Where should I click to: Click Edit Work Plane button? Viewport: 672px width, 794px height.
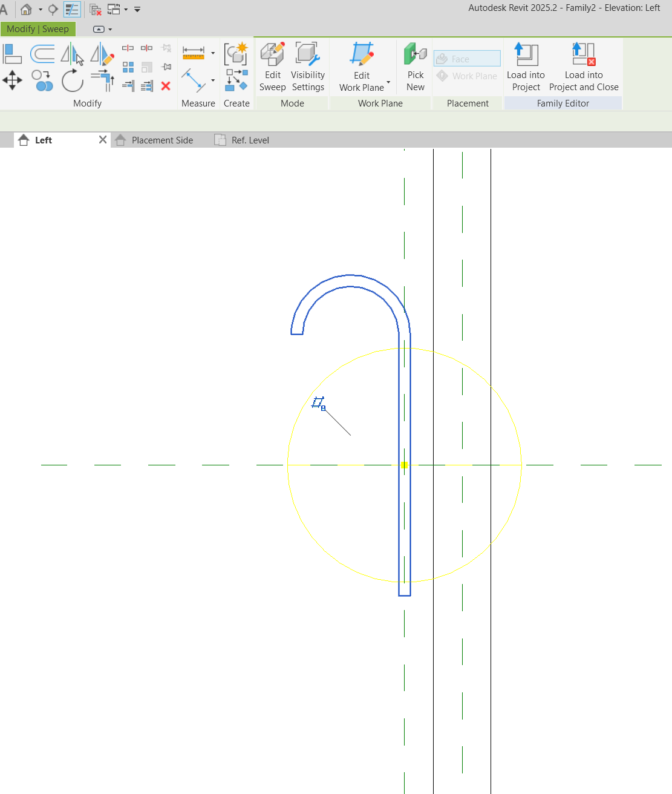pyautogui.click(x=362, y=67)
